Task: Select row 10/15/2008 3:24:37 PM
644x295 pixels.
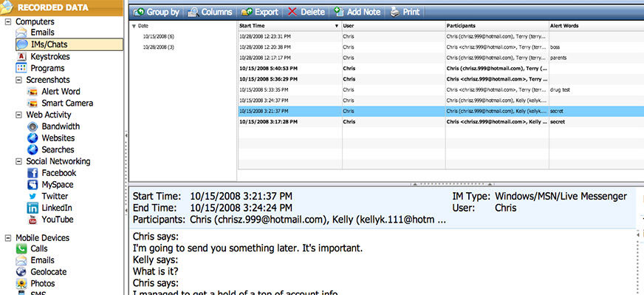Action: pyautogui.click(x=441, y=101)
